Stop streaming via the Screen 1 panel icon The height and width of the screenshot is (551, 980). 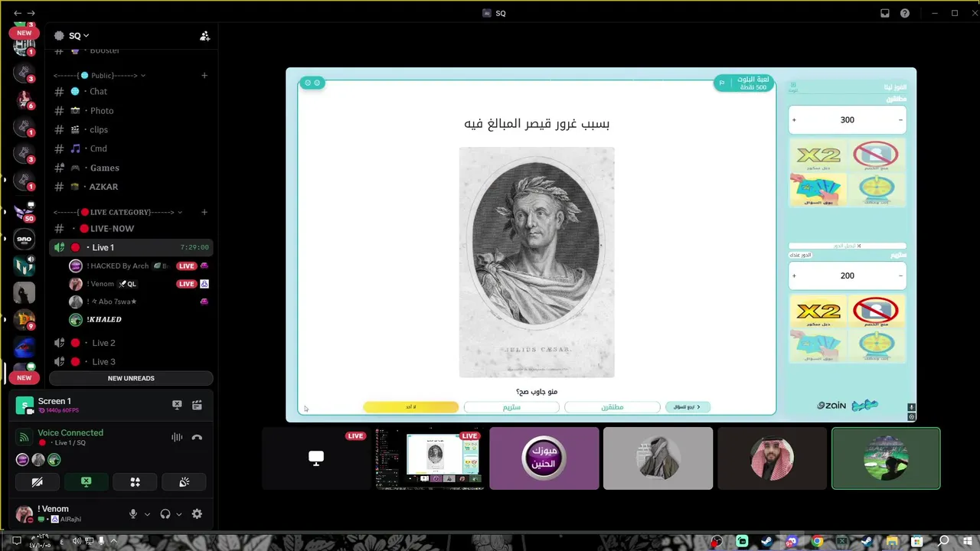(177, 405)
